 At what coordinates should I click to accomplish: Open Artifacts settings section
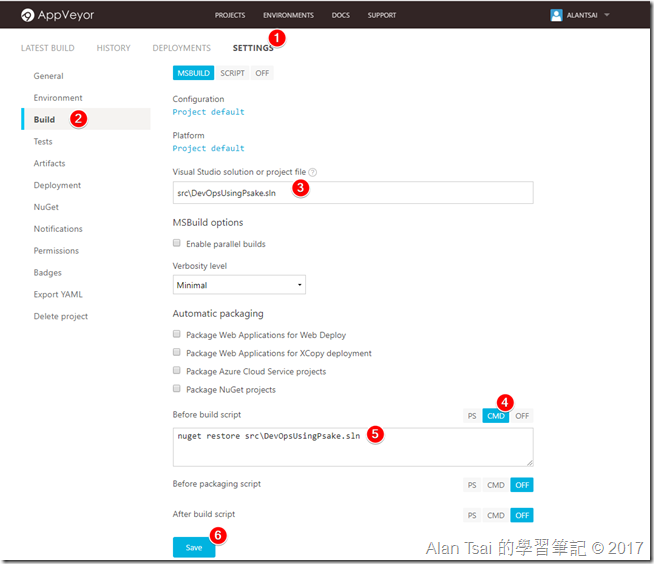(x=49, y=163)
